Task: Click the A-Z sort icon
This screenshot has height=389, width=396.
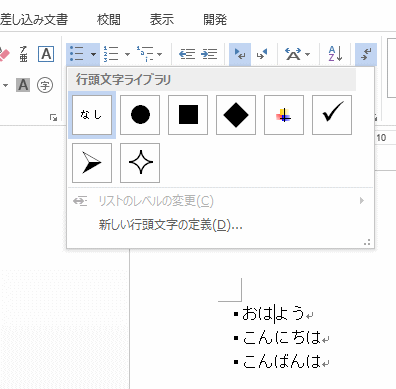Action: coord(335,54)
